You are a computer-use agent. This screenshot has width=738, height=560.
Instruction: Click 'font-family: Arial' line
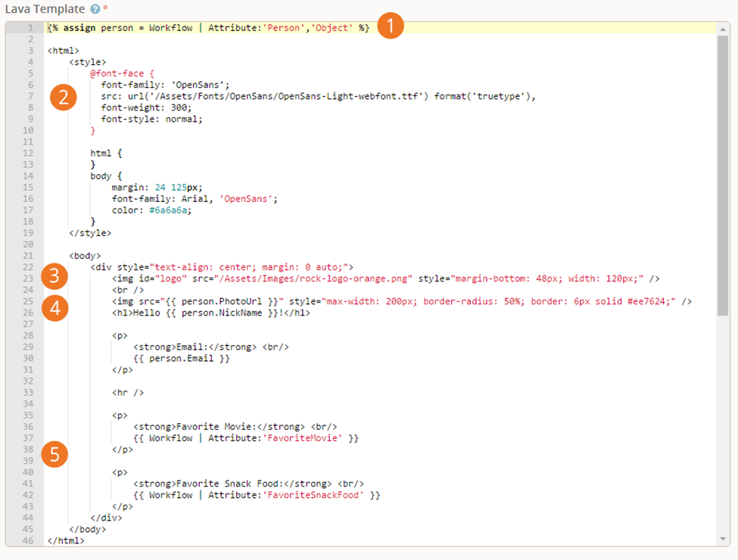(195, 198)
